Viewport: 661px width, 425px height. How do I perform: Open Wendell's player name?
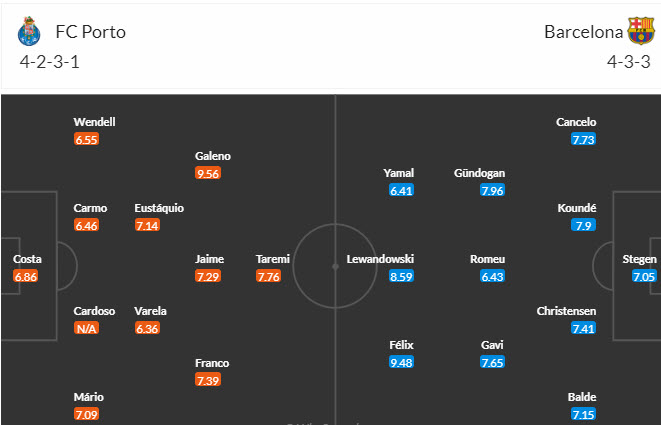click(x=94, y=122)
